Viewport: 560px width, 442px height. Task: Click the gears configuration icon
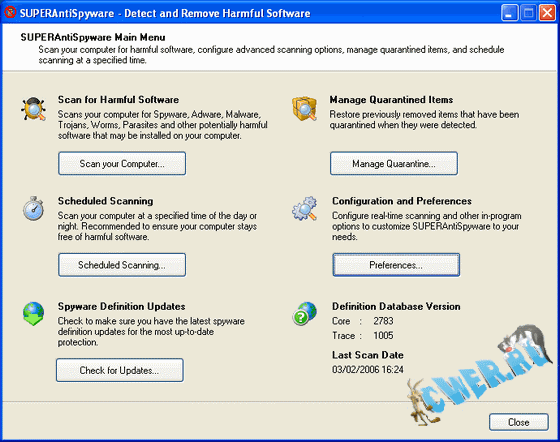click(x=305, y=208)
